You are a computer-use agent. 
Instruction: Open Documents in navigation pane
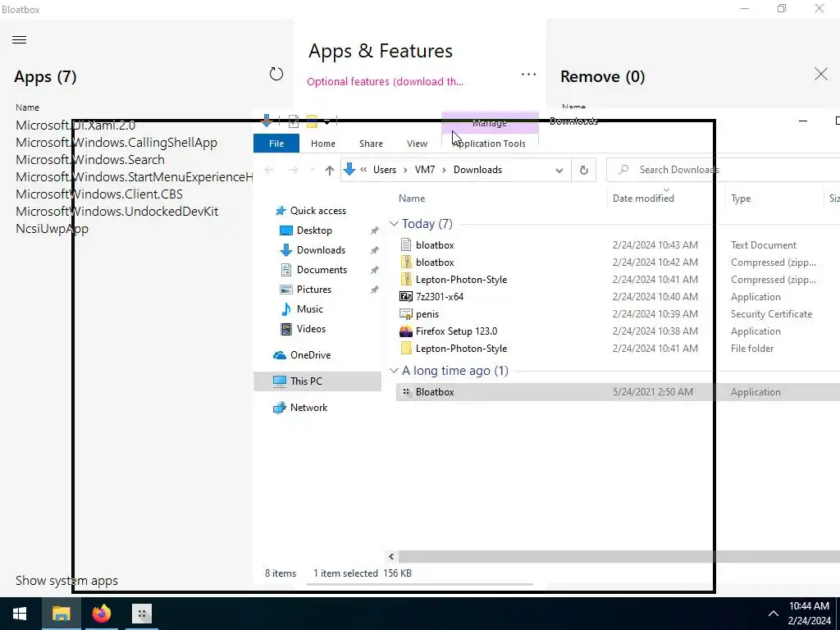[322, 270]
